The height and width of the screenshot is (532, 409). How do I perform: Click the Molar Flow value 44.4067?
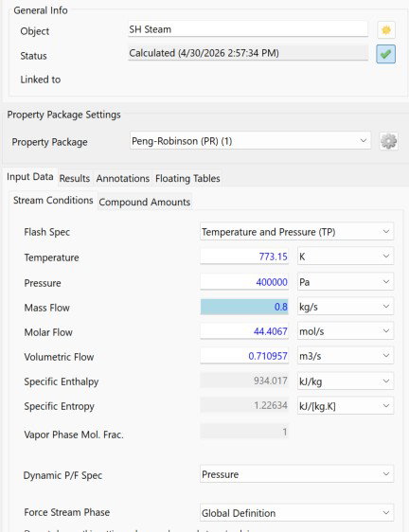[x=244, y=331]
